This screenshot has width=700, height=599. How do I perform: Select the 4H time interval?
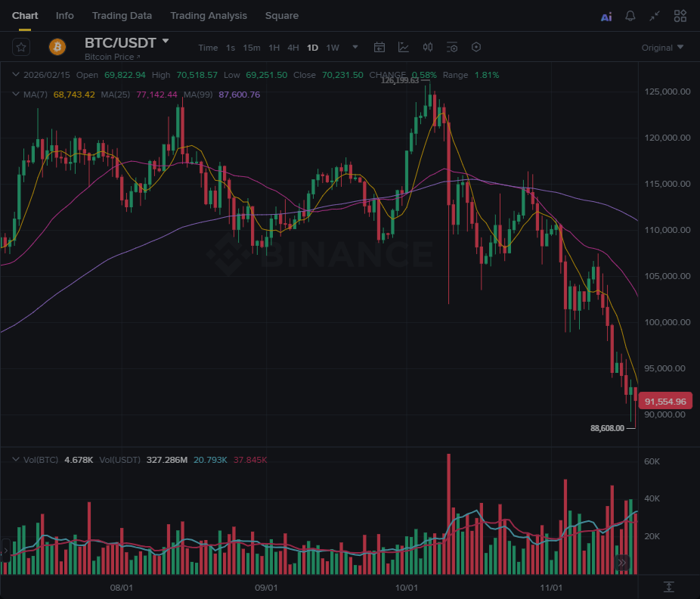point(293,48)
